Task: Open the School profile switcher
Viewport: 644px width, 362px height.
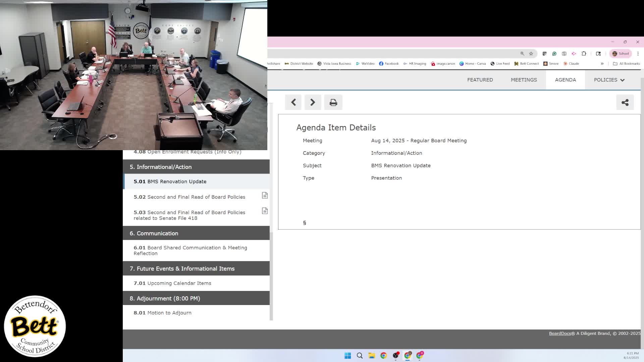Action: pos(621,54)
